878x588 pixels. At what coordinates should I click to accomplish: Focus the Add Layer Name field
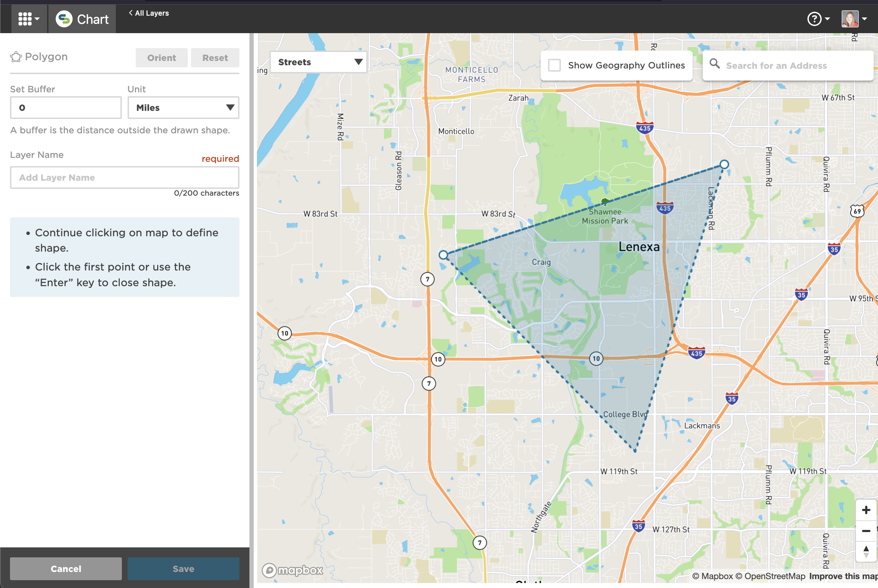click(x=124, y=178)
